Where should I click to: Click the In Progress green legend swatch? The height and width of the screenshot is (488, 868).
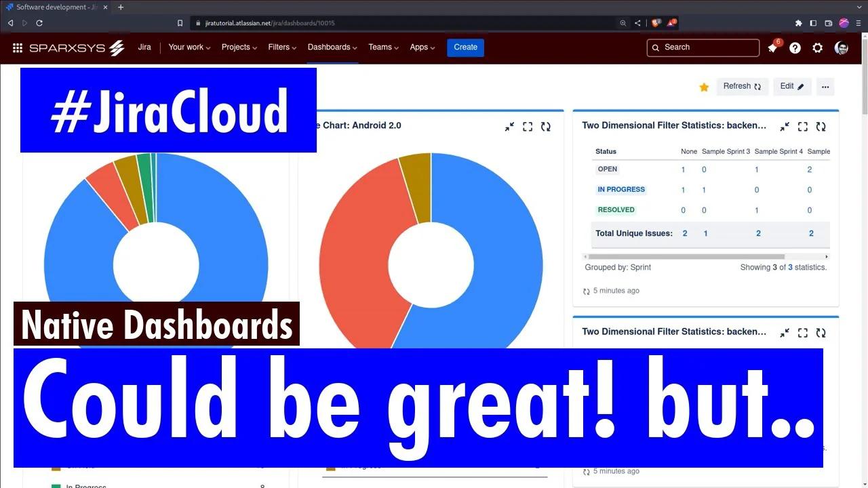[x=56, y=486]
